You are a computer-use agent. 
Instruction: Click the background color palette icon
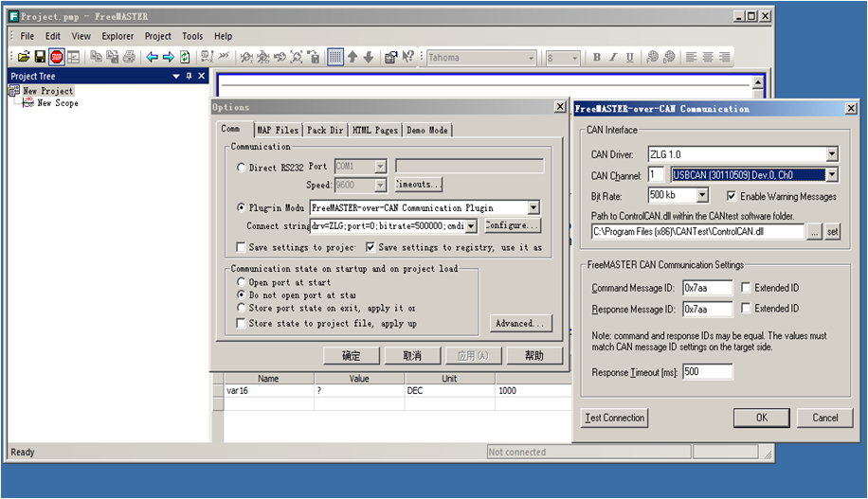669,57
